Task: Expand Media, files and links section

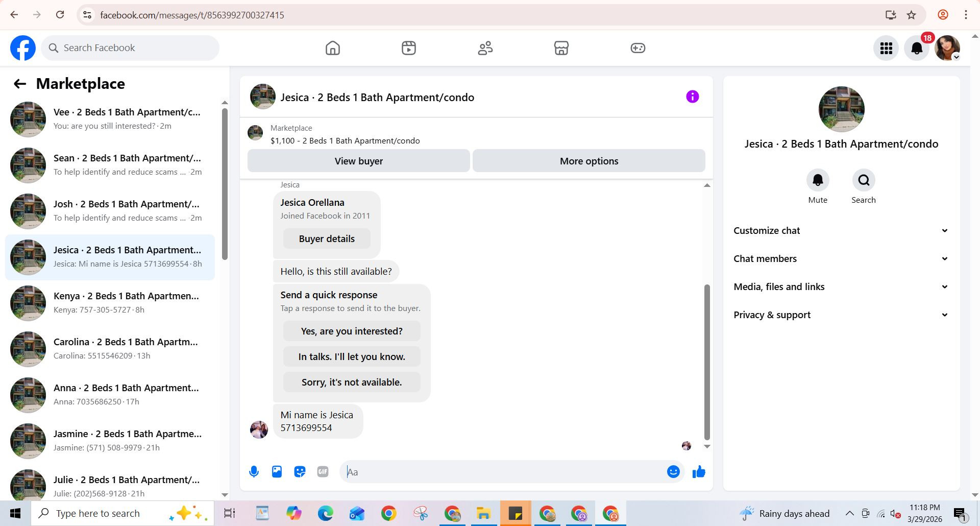Action: click(841, 287)
